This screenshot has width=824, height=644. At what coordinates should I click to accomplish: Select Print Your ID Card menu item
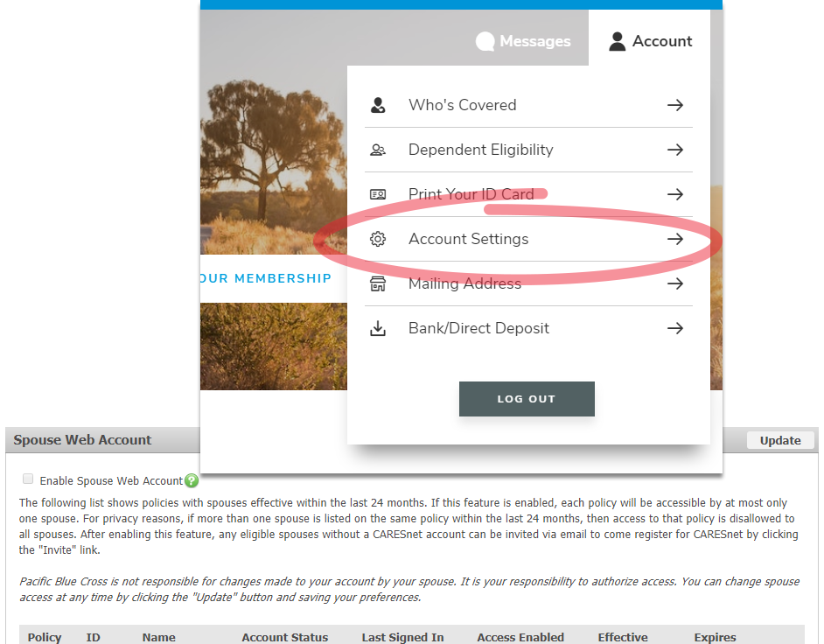528,194
